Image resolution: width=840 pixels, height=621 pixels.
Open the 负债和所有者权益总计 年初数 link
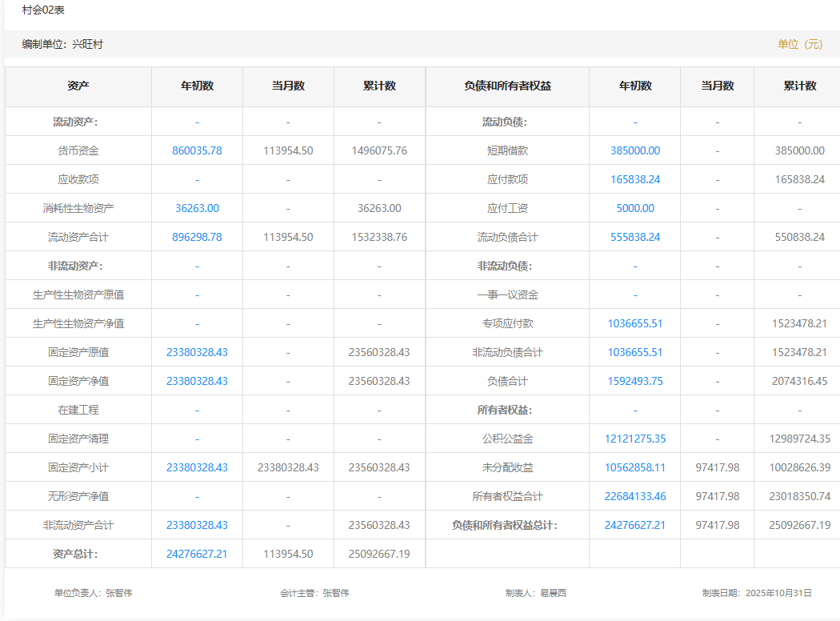pos(635,525)
